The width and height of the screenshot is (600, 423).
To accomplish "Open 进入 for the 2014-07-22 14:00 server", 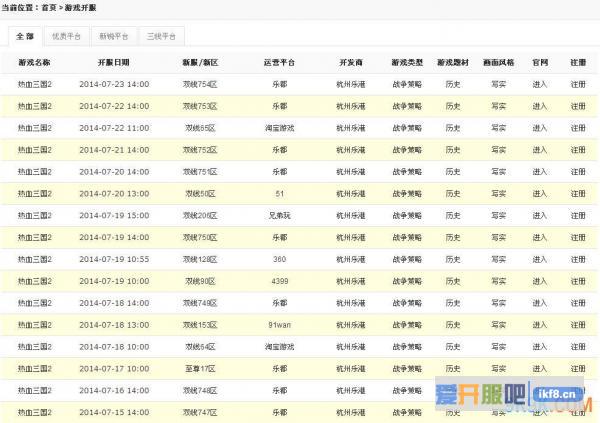I will point(540,106).
